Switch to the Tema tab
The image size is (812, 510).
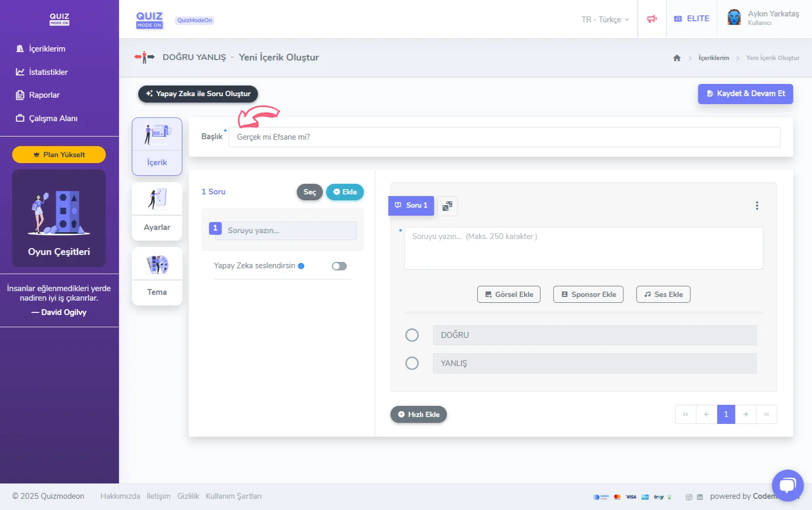pos(157,276)
